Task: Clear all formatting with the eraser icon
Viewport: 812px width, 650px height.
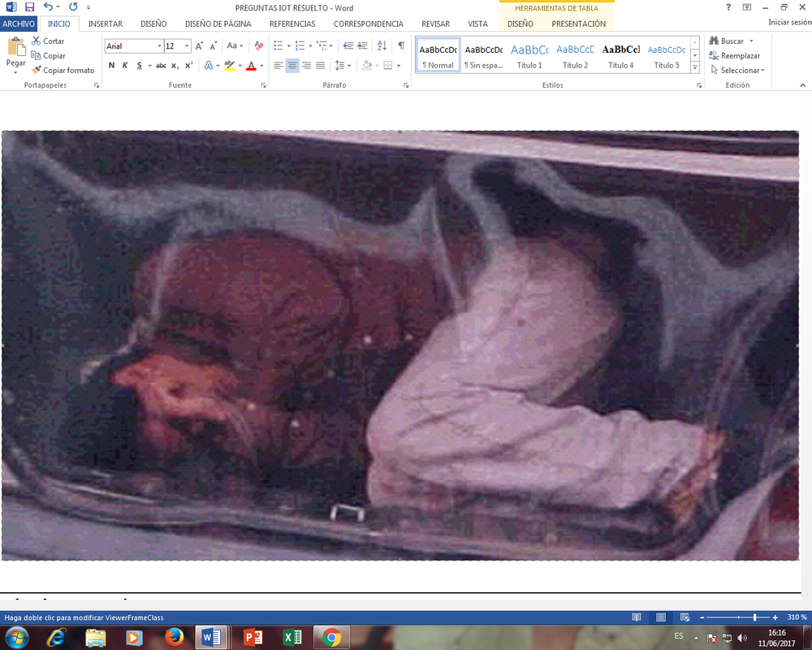Action: [x=259, y=46]
